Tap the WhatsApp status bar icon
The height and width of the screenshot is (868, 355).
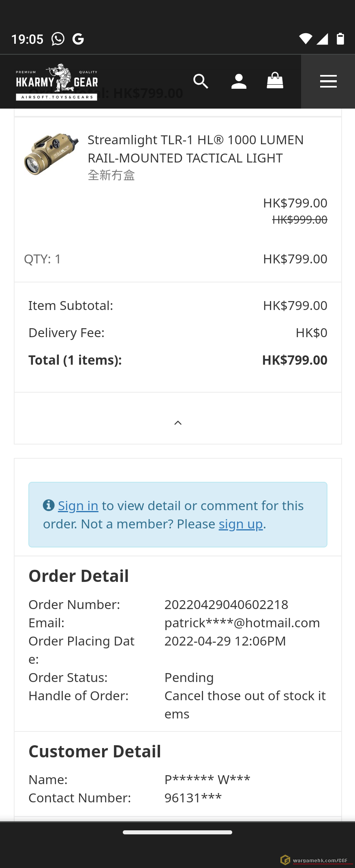click(x=58, y=39)
